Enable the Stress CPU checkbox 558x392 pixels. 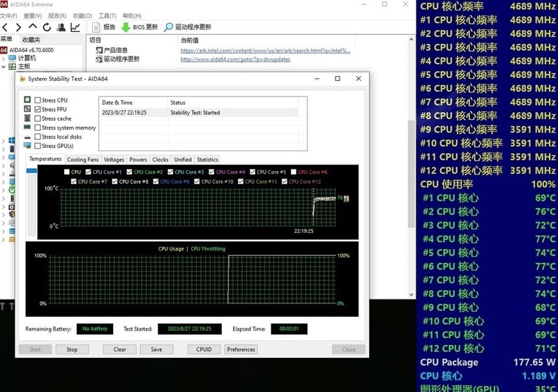click(x=38, y=100)
